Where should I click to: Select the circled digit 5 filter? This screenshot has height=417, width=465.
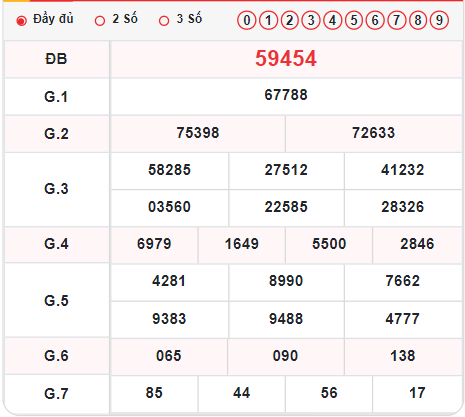pyautogui.click(x=354, y=20)
